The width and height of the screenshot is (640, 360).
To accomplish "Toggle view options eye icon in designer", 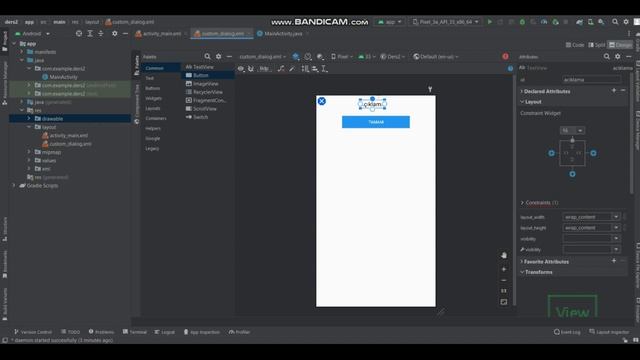I will (241, 69).
